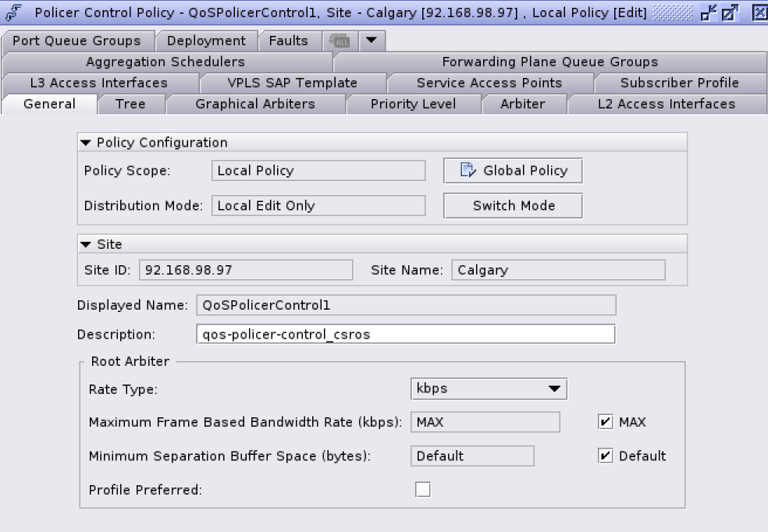This screenshot has height=532, width=768.
Task: Enable the Profile Preferred checkbox
Action: pyautogui.click(x=423, y=490)
